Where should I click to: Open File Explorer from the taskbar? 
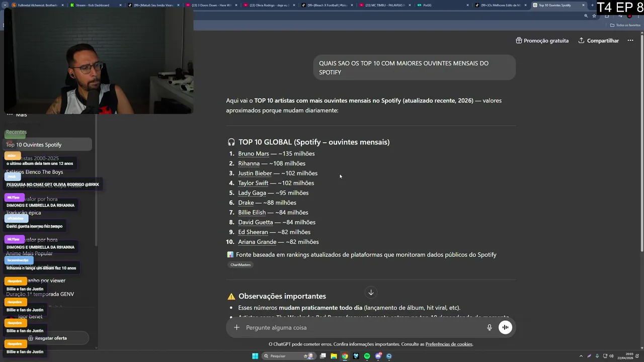334,356
